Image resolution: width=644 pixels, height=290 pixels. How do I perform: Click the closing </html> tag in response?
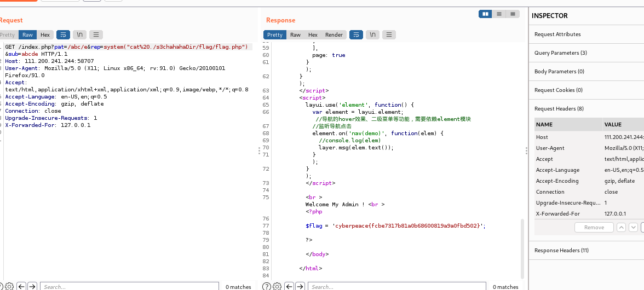point(311,268)
